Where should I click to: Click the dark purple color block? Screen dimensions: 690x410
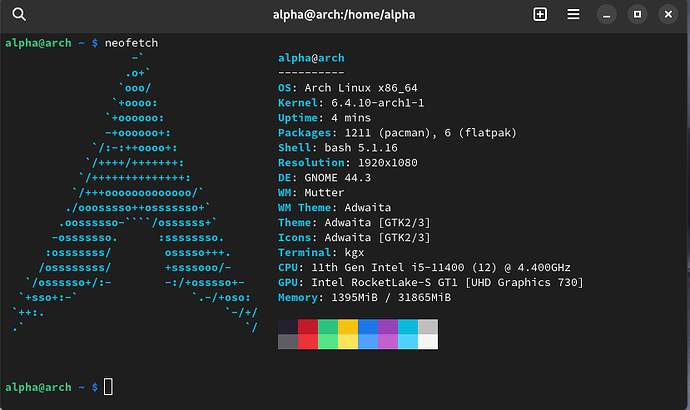tap(388, 327)
